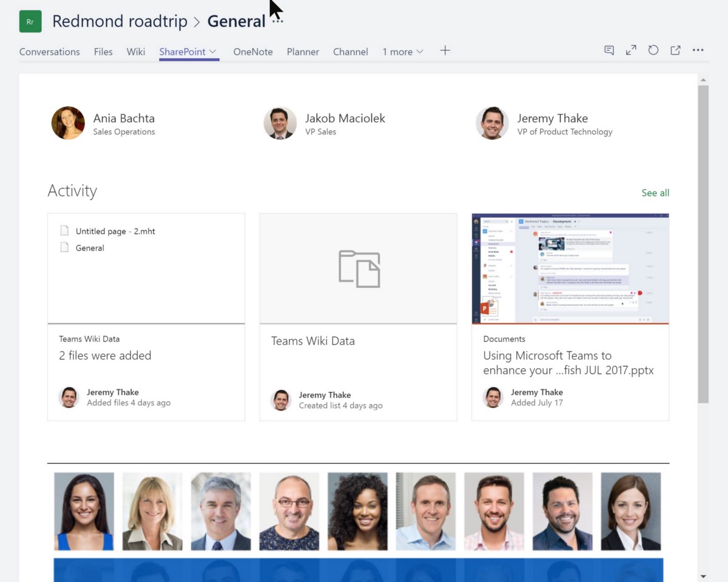
Task: Expand the tab to full view
Action: click(631, 50)
